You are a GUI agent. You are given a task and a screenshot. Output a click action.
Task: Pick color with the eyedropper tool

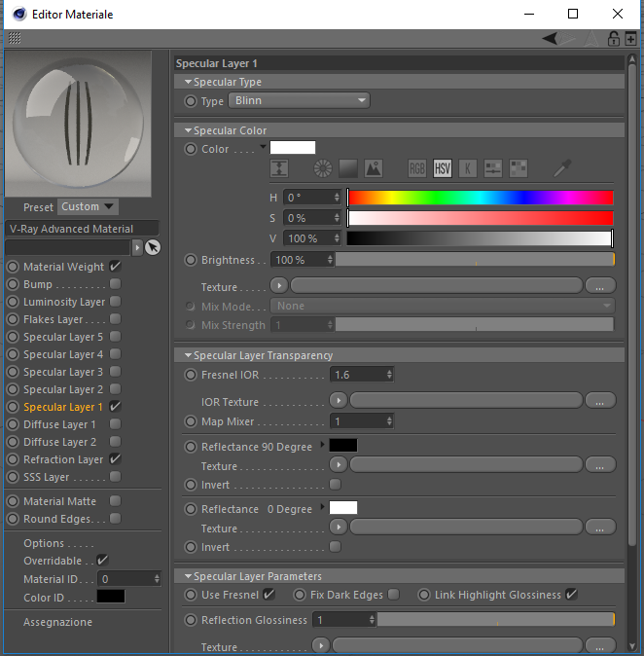point(562,168)
